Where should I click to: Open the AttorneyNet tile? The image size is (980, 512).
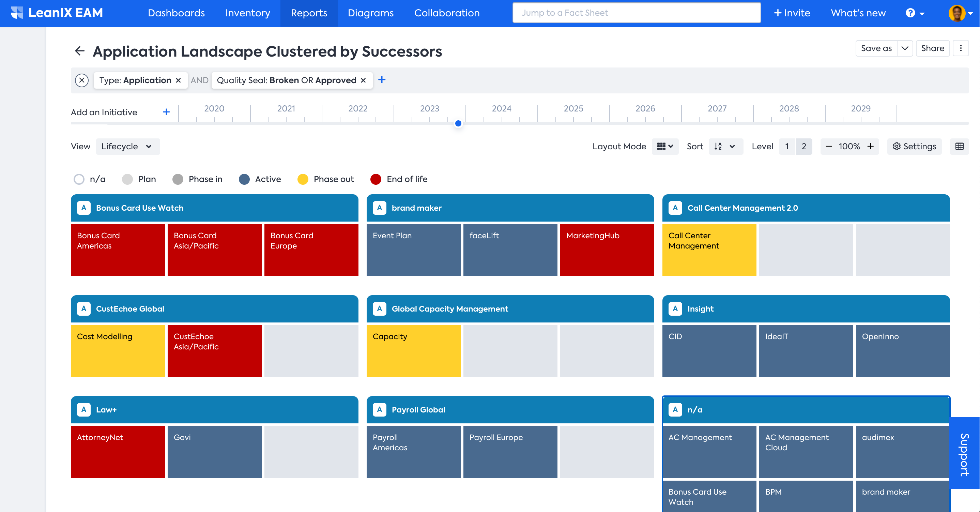[x=118, y=452]
